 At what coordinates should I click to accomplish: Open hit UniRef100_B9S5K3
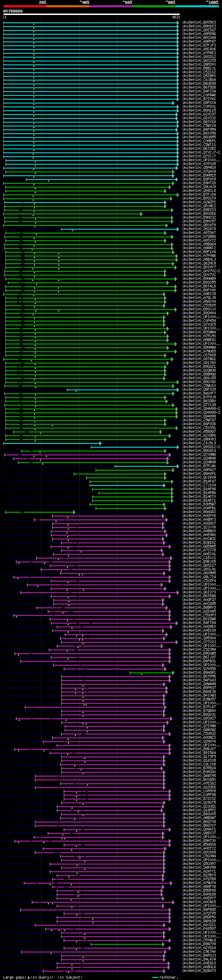pyautogui.click(x=199, y=23)
